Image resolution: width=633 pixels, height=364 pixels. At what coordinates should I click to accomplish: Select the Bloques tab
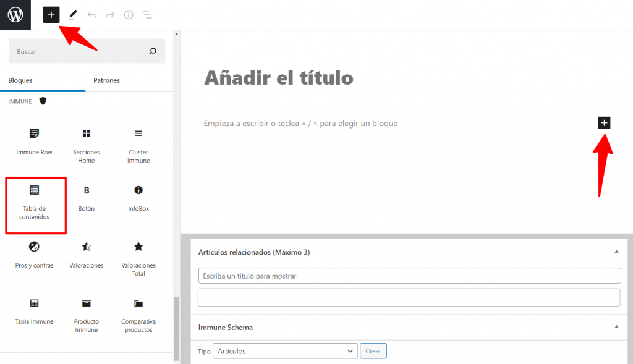20,80
